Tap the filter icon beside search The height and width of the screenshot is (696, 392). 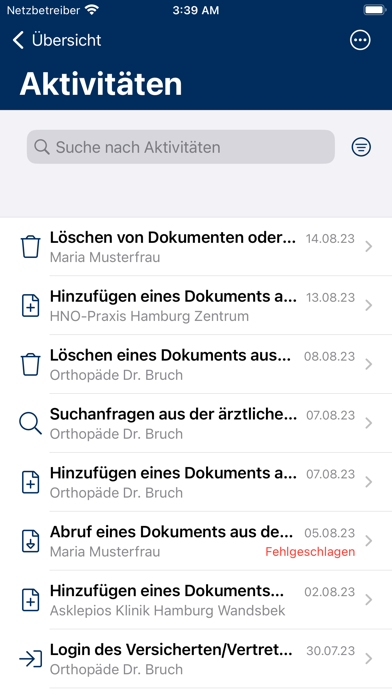click(x=361, y=147)
